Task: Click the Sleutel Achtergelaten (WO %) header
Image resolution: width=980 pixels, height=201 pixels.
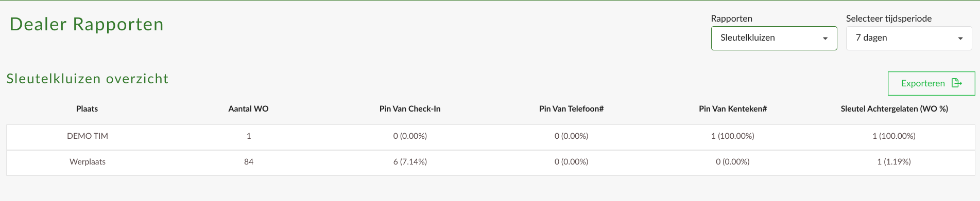Action: pyautogui.click(x=894, y=109)
